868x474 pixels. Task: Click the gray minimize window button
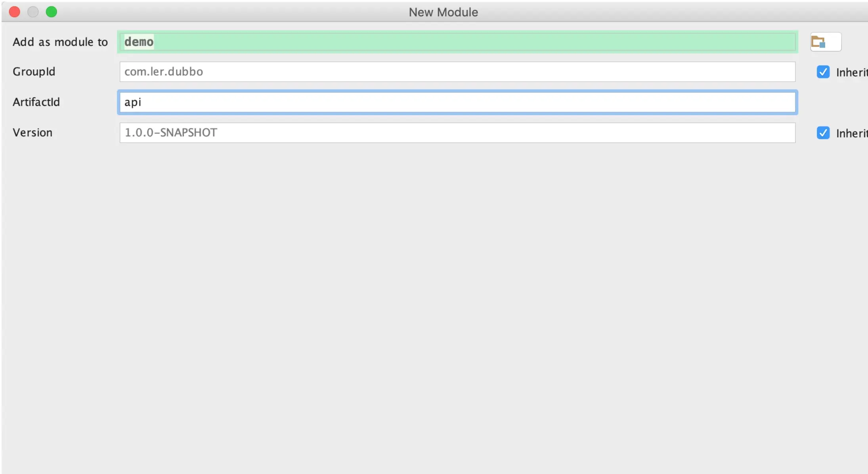pyautogui.click(x=33, y=12)
